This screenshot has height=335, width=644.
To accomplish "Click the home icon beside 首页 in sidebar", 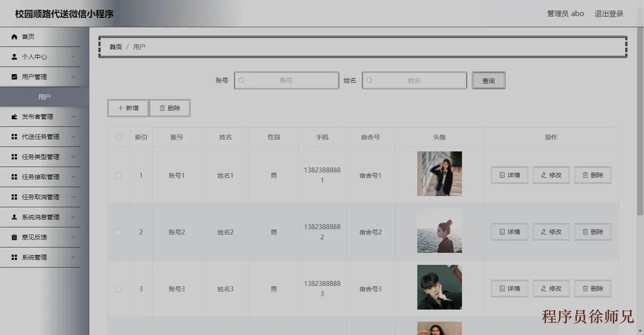I will (14, 37).
